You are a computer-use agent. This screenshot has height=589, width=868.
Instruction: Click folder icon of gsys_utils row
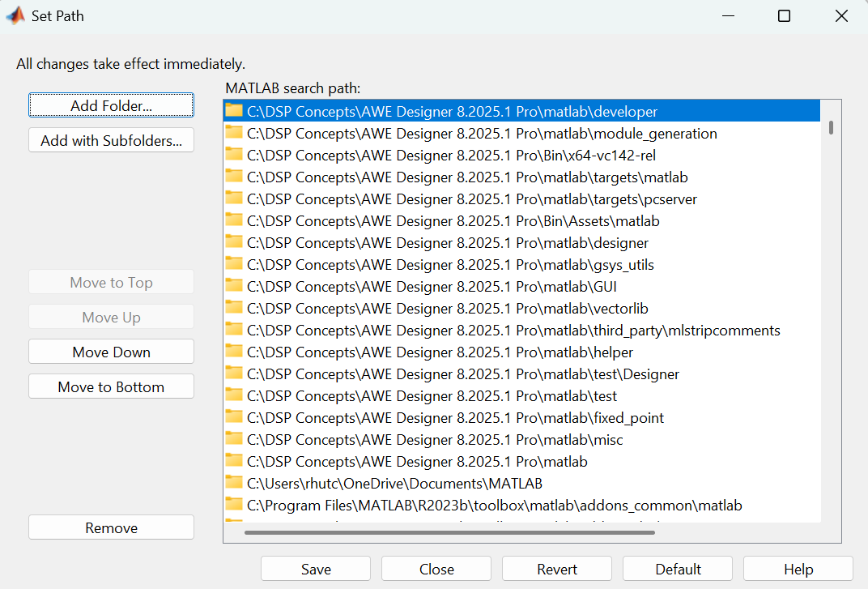pos(234,264)
